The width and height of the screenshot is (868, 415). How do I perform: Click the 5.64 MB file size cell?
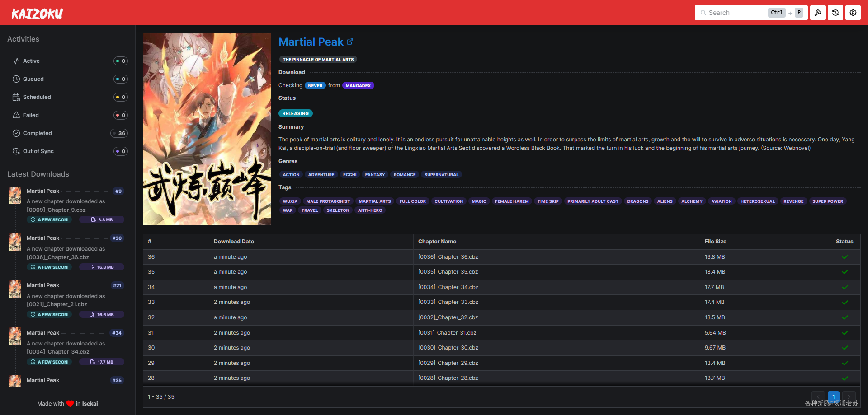point(764,333)
